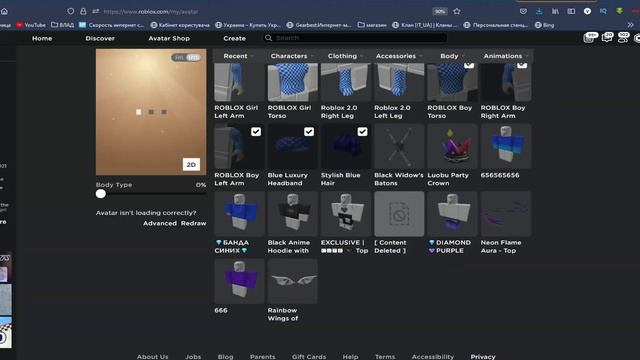Viewport: 640px width, 360px height.
Task: Click the green download arrow extension icon
Action: point(620,11)
